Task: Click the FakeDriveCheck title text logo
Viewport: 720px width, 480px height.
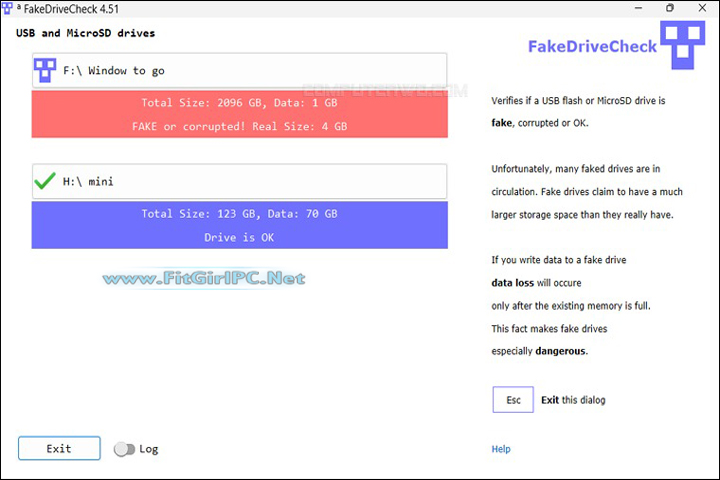Action: point(593,46)
